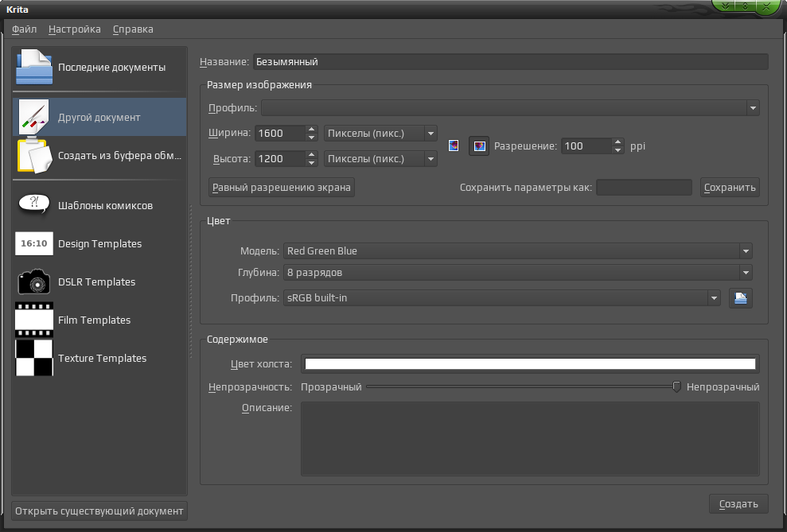787x532 pixels.
Task: Click the Сохранить параметры как field
Action: [644, 188]
